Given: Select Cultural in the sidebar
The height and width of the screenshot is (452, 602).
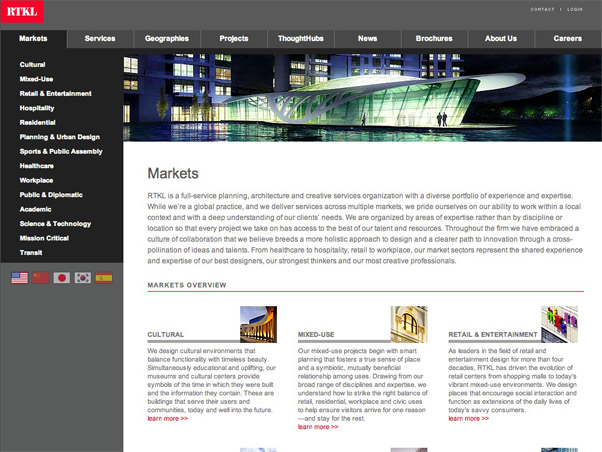Looking at the screenshot, I should [x=33, y=65].
